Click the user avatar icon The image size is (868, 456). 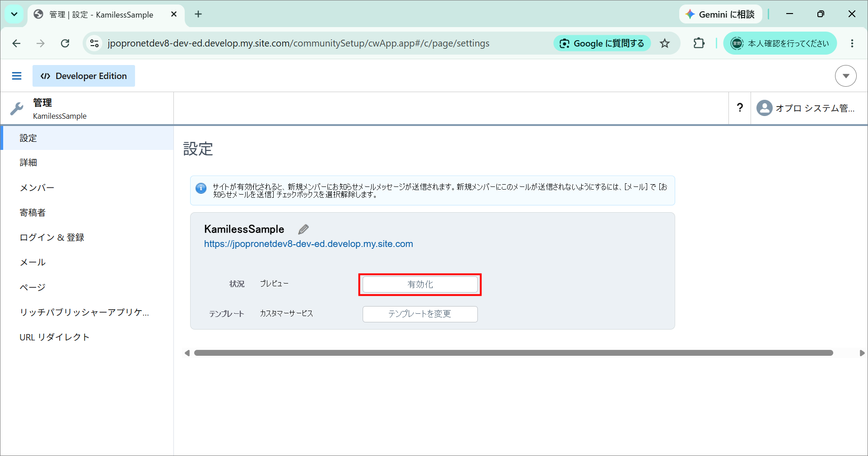pos(764,108)
